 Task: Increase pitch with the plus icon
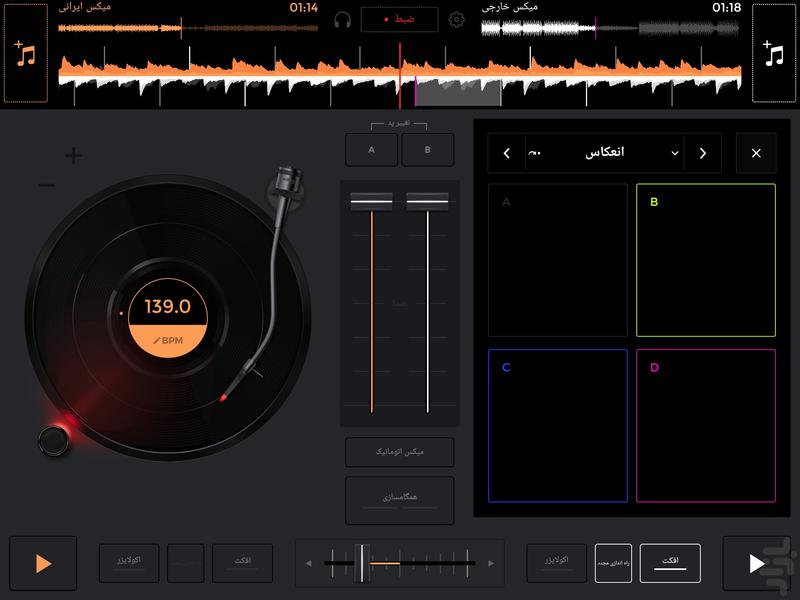point(74,156)
